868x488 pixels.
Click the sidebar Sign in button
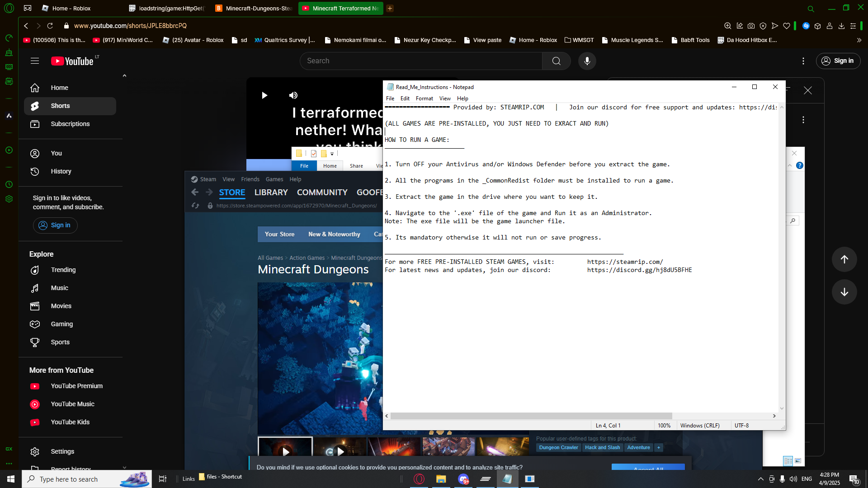click(x=55, y=225)
